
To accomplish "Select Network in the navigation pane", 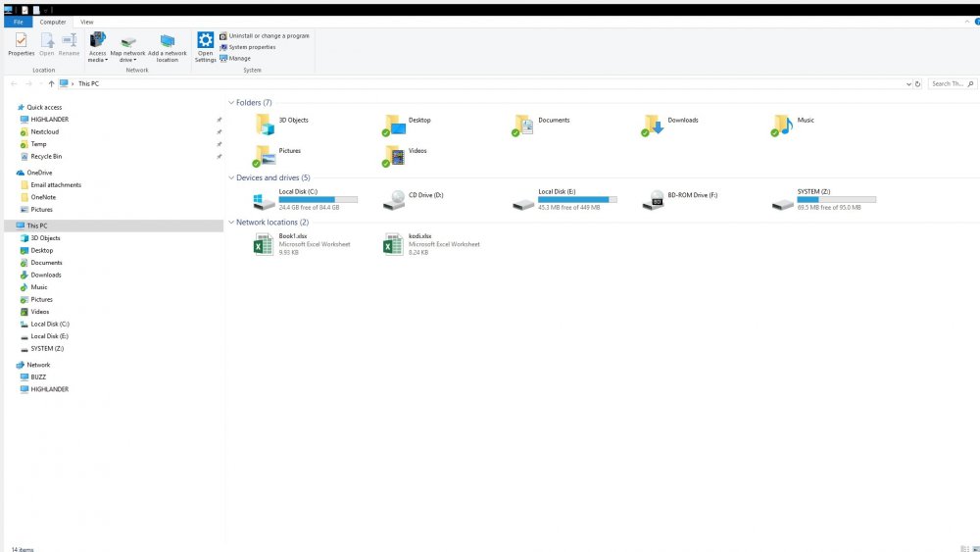I will [38, 365].
